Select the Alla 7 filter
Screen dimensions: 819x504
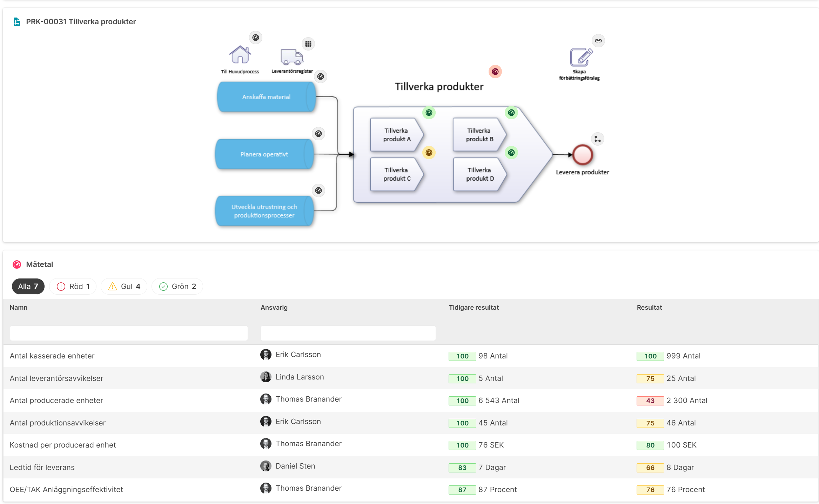pos(28,287)
